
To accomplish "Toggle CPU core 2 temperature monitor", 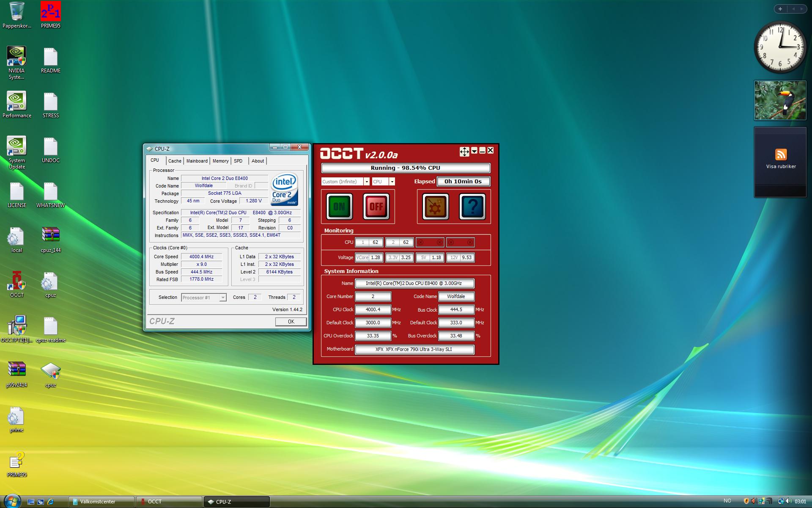I will [x=399, y=242].
